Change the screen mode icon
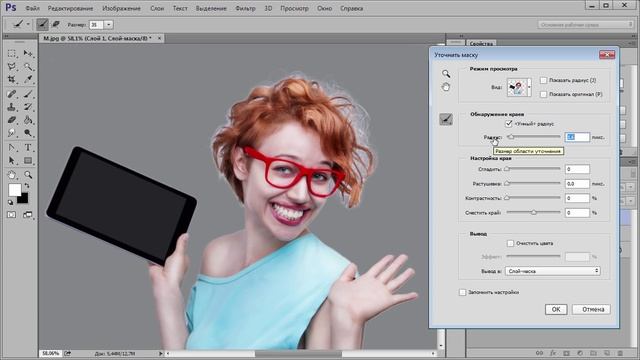 pyautogui.click(x=28, y=215)
